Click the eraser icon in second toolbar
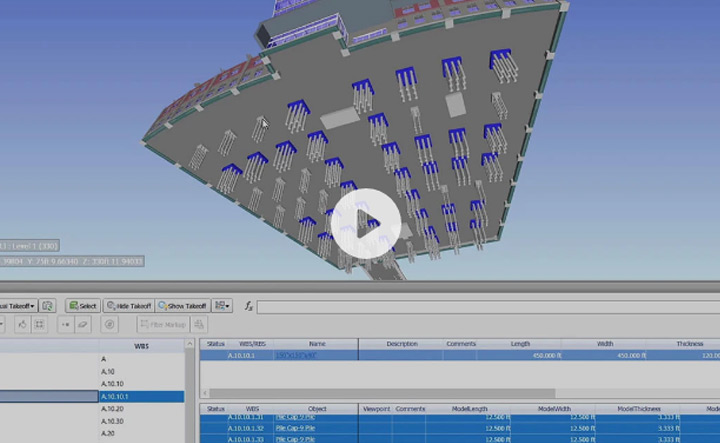The image size is (720, 443). [83, 325]
